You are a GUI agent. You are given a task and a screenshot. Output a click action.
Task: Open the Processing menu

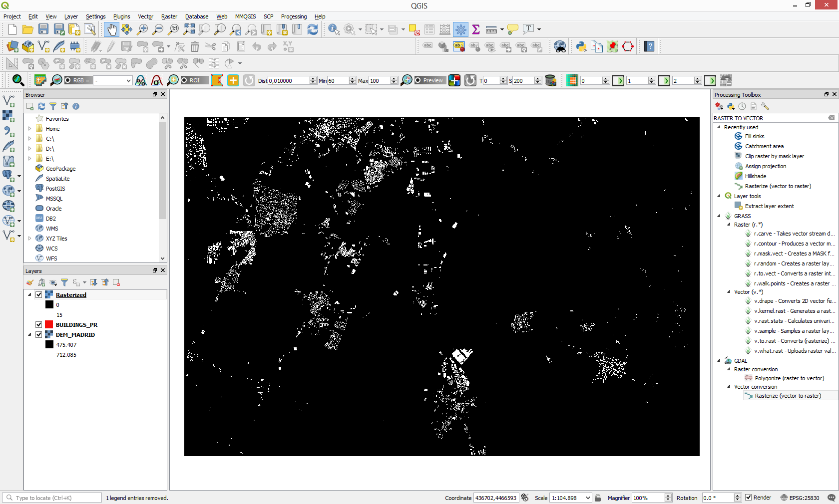click(x=294, y=16)
